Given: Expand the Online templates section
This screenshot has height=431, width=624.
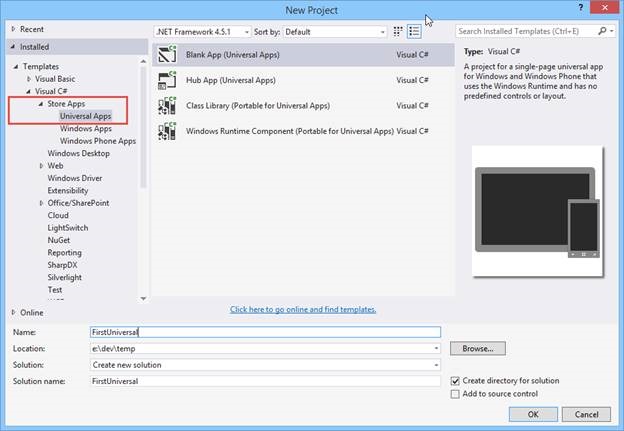Looking at the screenshot, I should point(14,312).
